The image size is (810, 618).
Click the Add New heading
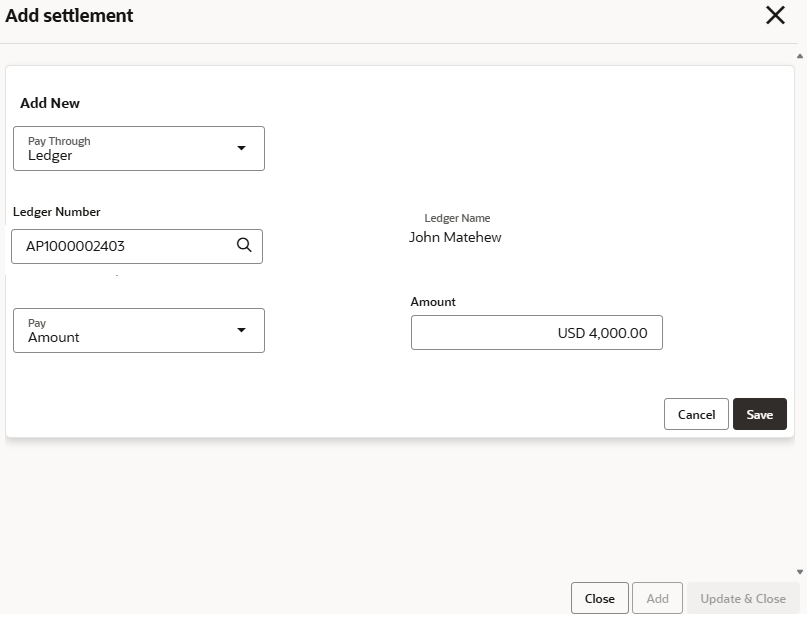50,103
